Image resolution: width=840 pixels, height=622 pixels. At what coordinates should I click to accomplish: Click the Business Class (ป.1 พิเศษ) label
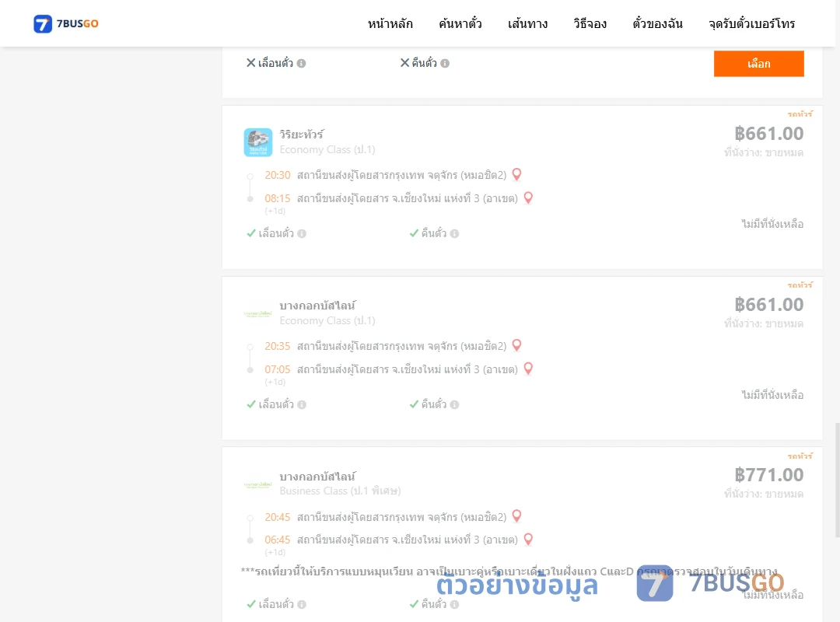(x=340, y=491)
